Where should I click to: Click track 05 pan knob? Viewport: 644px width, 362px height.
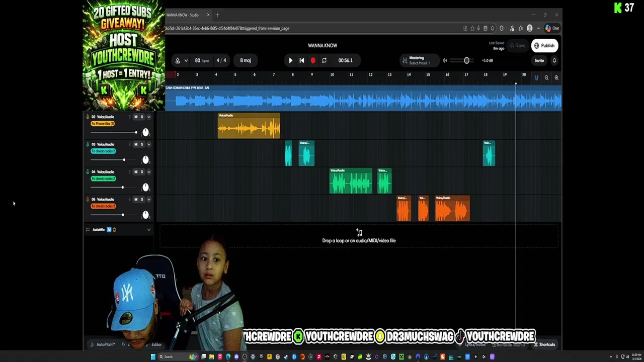pyautogui.click(x=145, y=215)
